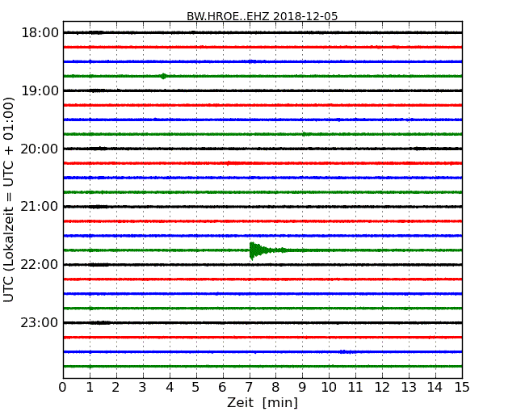Click the green blip on the 19:45 trace near minute 9
Screen dimensions: 525x420
point(304,134)
